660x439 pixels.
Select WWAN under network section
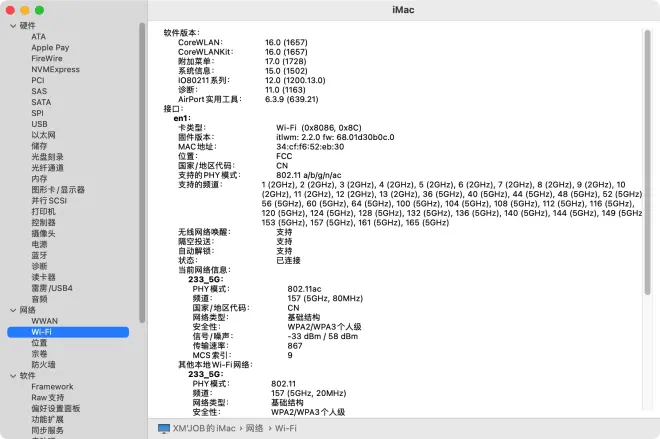[x=44, y=321]
